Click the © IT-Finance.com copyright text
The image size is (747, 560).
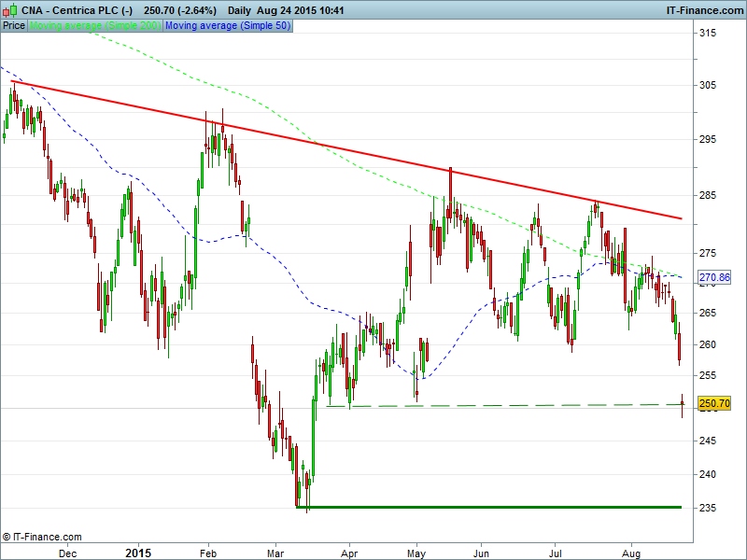coord(43,537)
